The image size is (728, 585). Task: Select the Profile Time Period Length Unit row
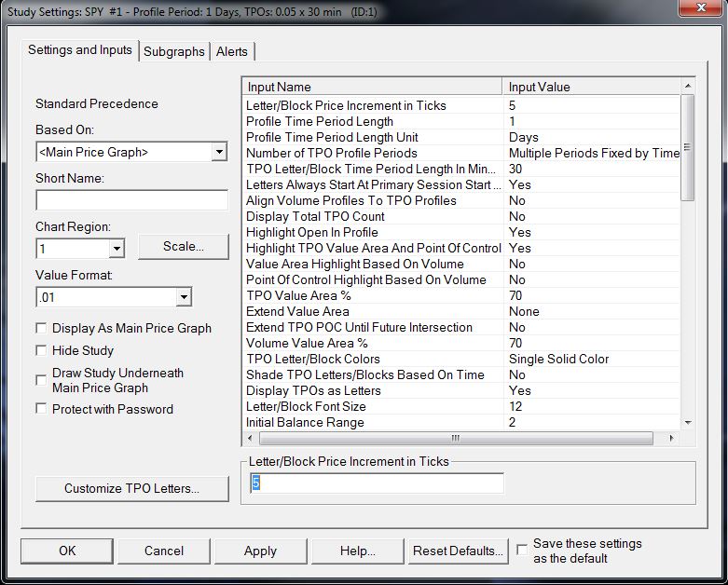pyautogui.click(x=462, y=137)
